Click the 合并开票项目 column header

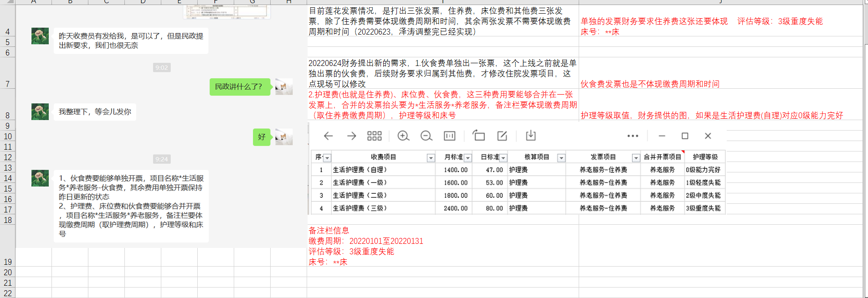click(x=663, y=157)
